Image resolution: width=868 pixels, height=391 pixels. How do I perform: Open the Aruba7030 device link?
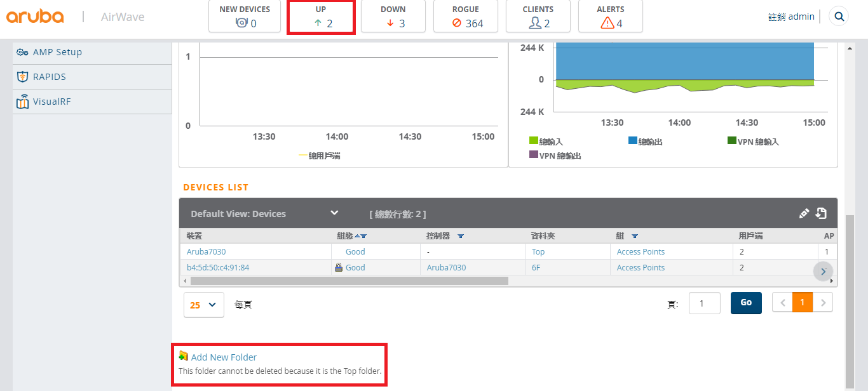(207, 252)
